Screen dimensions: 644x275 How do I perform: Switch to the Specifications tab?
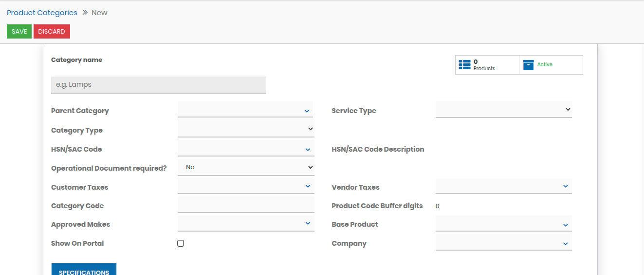(84, 270)
